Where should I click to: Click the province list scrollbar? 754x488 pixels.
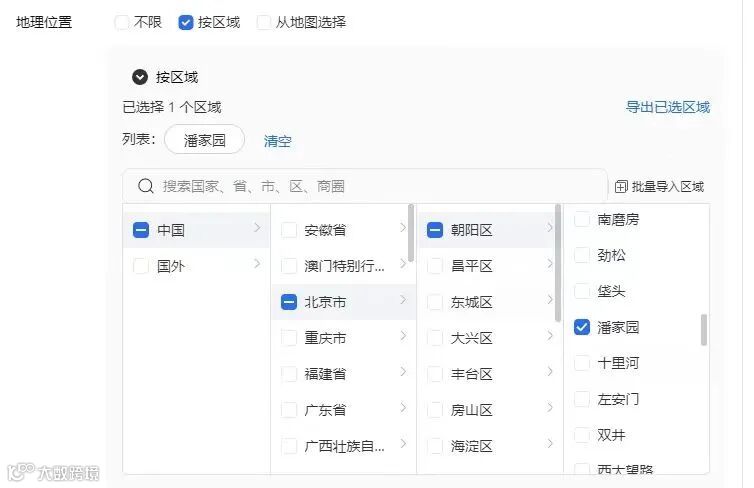point(411,233)
